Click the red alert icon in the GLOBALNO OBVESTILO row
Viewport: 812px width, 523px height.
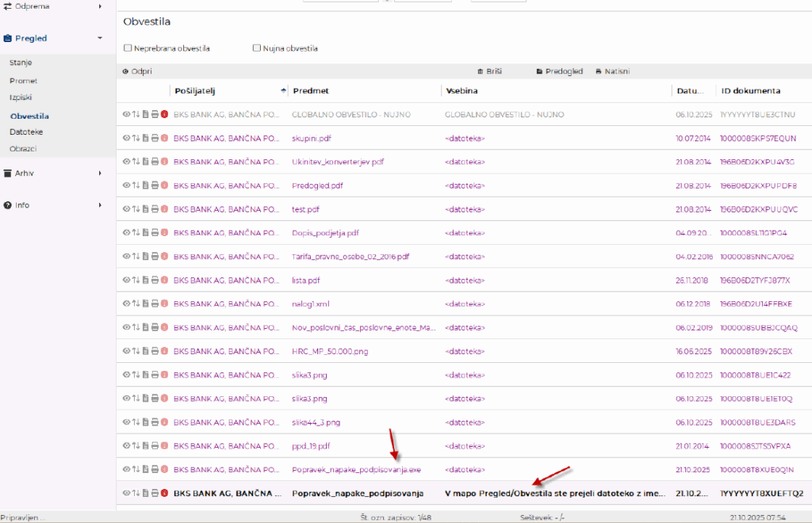point(164,115)
